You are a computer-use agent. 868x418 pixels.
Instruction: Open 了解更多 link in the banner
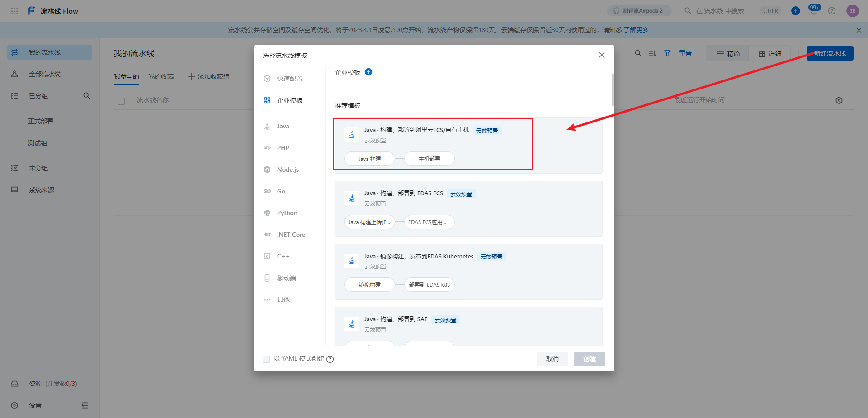(x=636, y=30)
